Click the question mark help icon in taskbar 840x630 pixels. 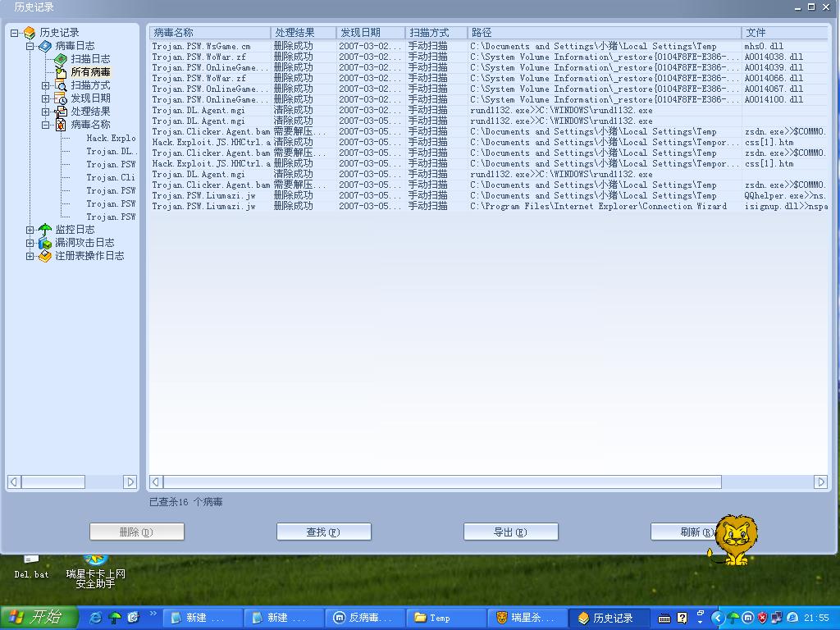coord(682,618)
